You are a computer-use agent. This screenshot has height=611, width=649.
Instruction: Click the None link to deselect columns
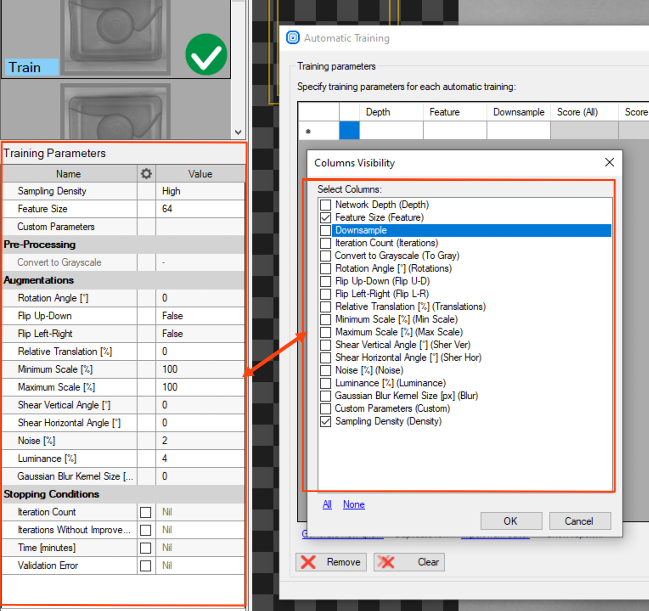(353, 505)
